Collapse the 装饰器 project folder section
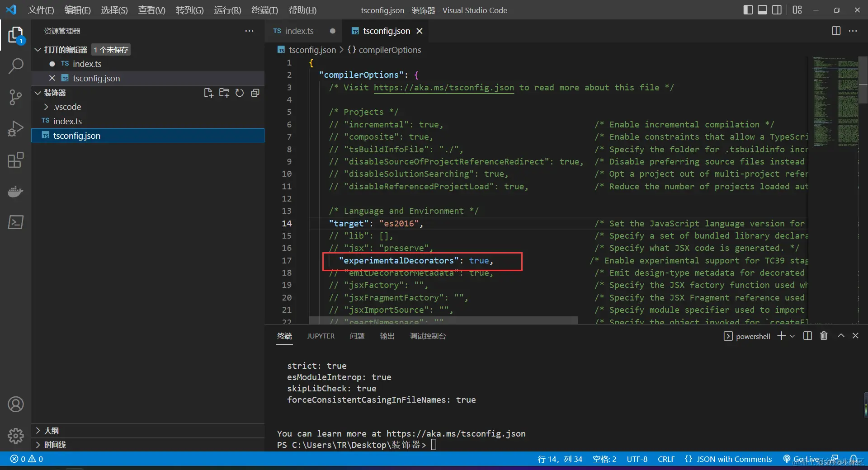 [38, 93]
